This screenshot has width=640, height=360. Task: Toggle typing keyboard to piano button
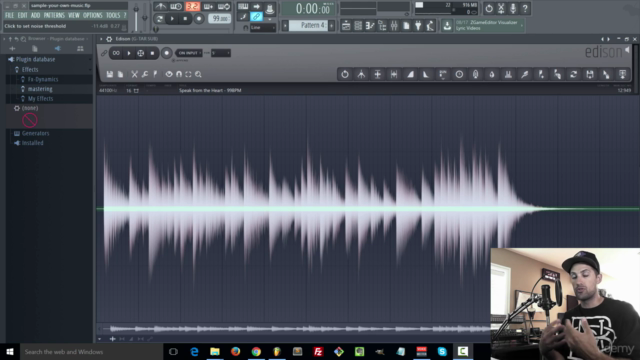click(243, 7)
